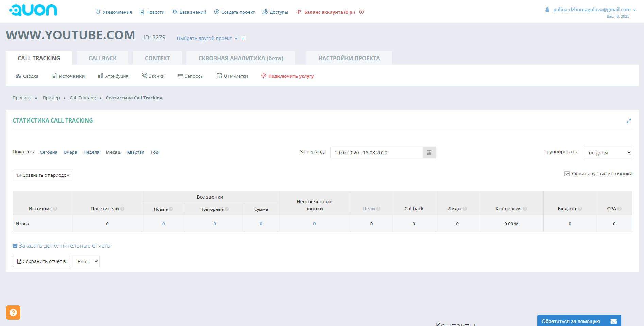
Task: Click the Итого row label
Action: pyautogui.click(x=22, y=224)
